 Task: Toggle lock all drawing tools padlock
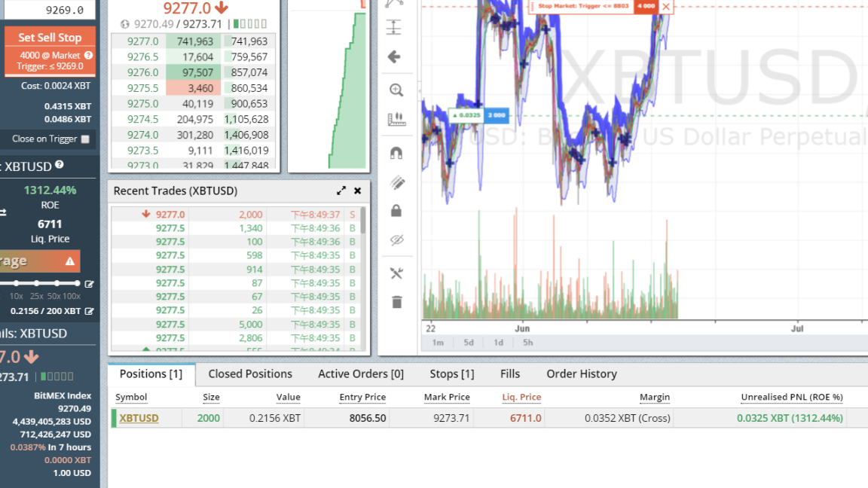pyautogui.click(x=396, y=211)
